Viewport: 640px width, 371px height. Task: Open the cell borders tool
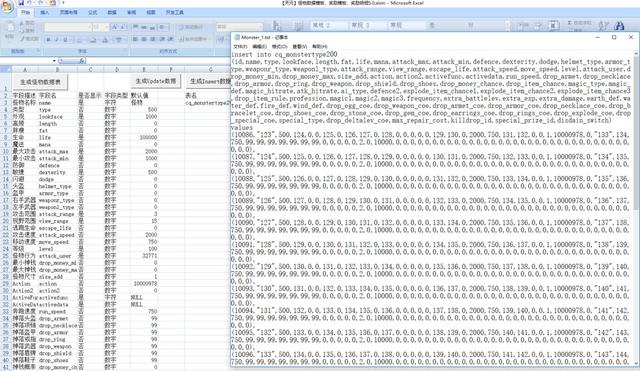pos(80,40)
